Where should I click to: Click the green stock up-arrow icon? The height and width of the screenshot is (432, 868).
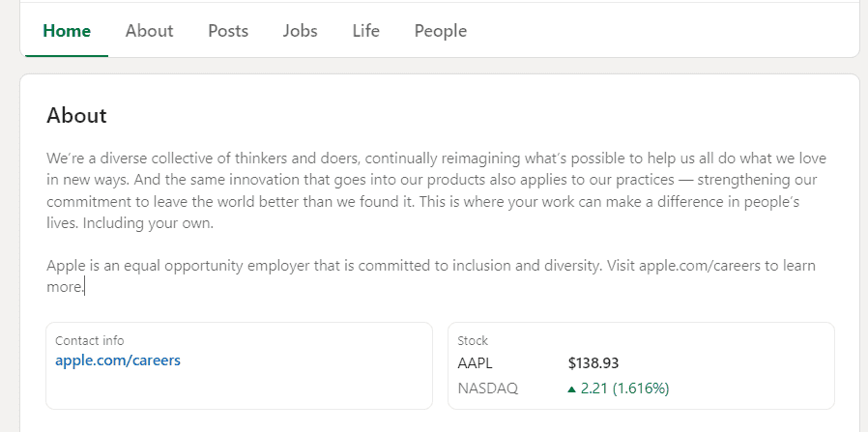pyautogui.click(x=571, y=389)
